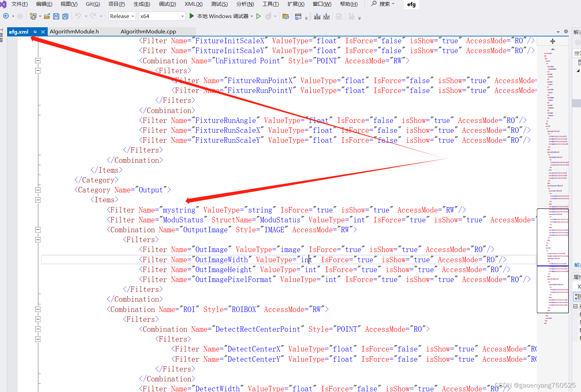Open the 生成(B) menu
Viewport: 581px width, 392px height.
pyautogui.click(x=142, y=4)
